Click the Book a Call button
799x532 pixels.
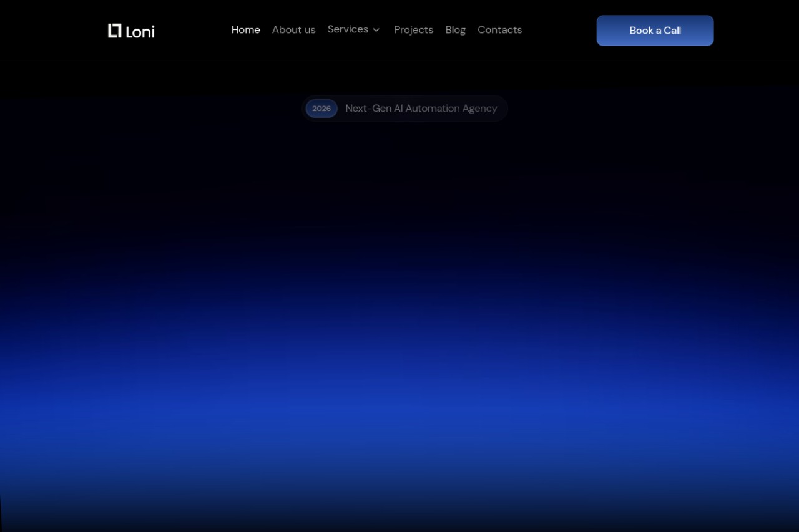[655, 31]
